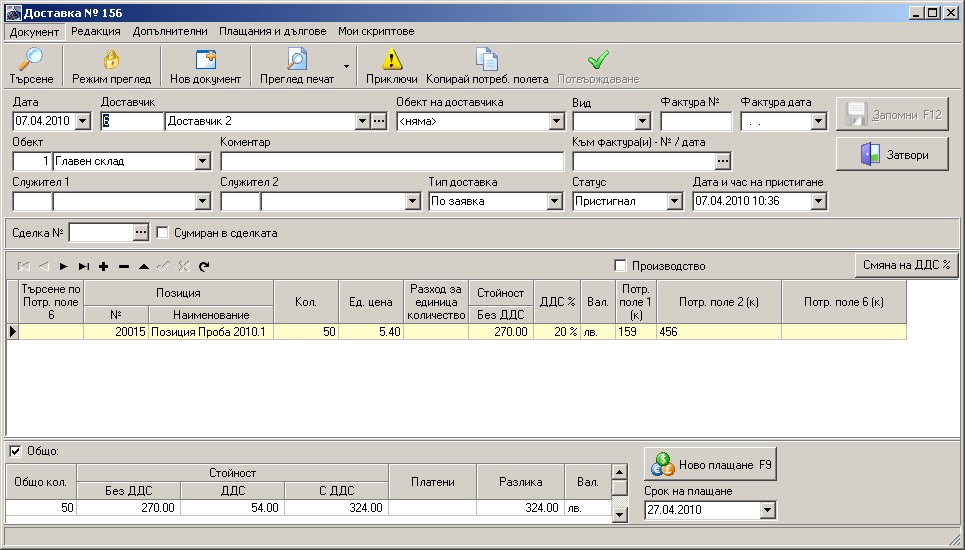The image size is (965, 550).
Task: Open Сделка № ellipsis lookup
Action: (141, 233)
